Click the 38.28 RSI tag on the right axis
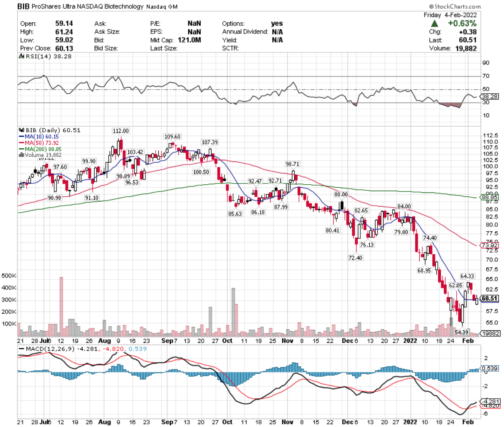 [x=490, y=96]
